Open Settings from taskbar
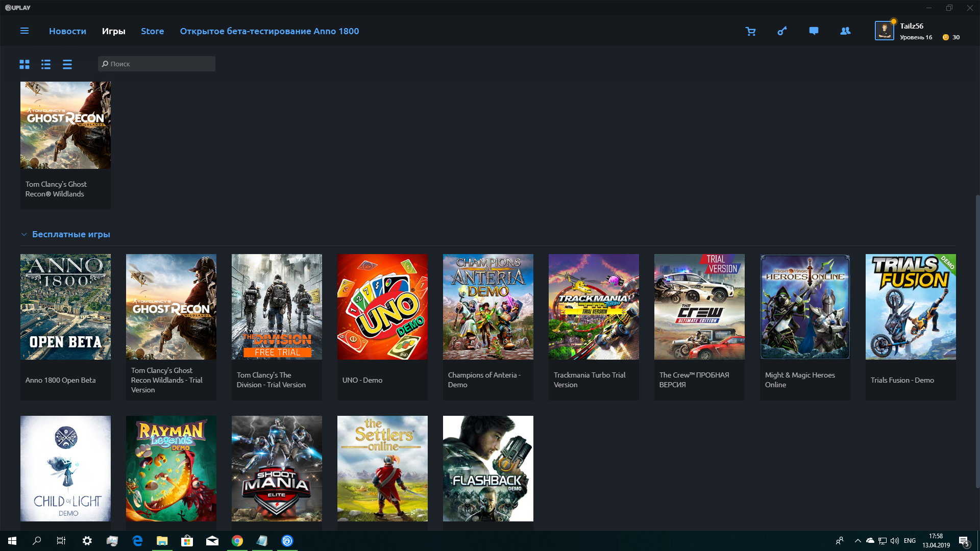980x551 pixels. (x=87, y=541)
